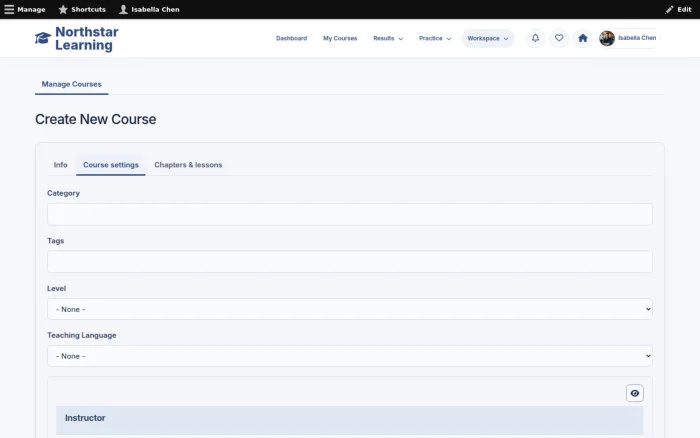This screenshot has width=700, height=438.
Task: Switch to the Info tab
Action: click(x=60, y=165)
